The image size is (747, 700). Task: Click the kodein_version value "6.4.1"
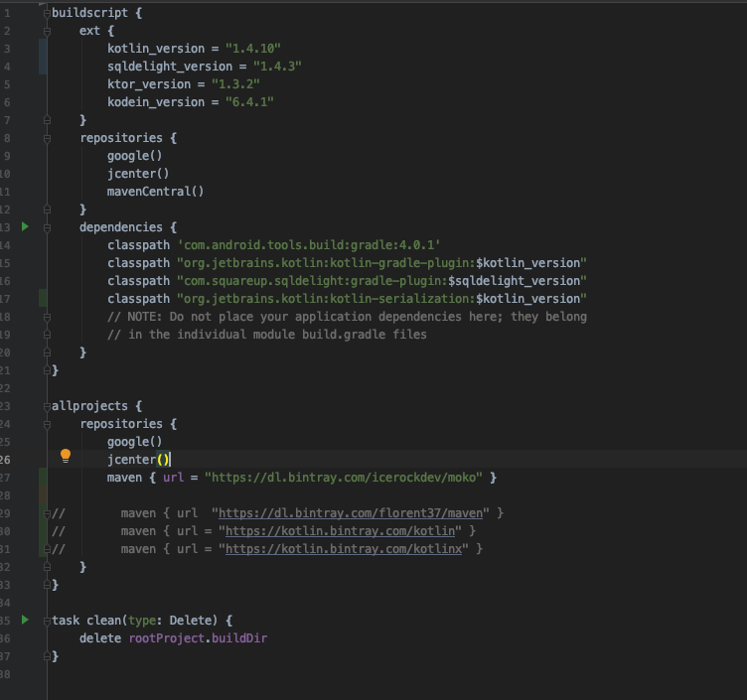pos(249,102)
